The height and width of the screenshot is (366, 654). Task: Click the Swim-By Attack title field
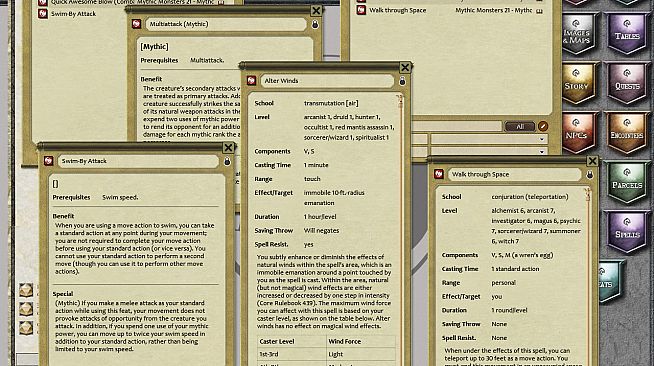pyautogui.click(x=138, y=161)
